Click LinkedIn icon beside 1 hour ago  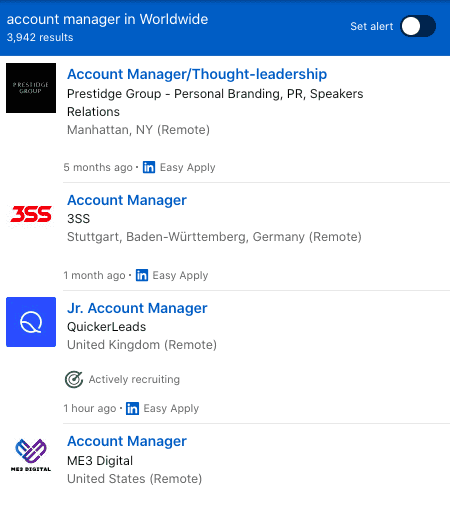[x=132, y=408]
